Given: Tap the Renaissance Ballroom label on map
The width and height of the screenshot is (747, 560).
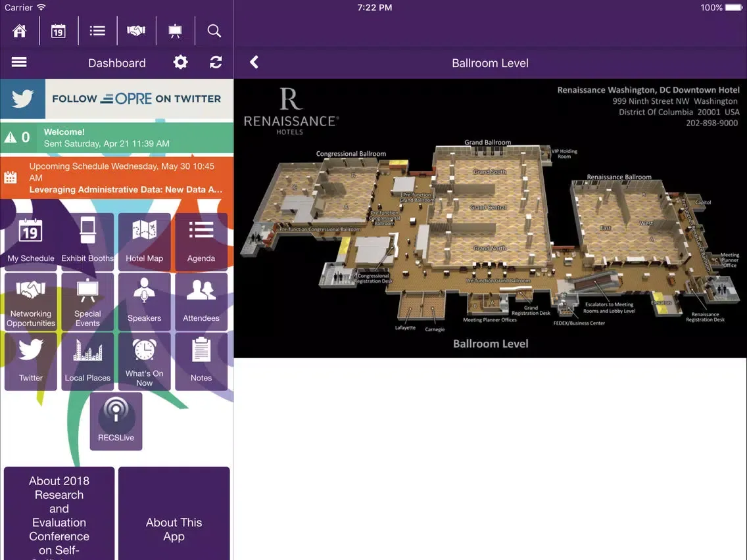Looking at the screenshot, I should (x=619, y=177).
